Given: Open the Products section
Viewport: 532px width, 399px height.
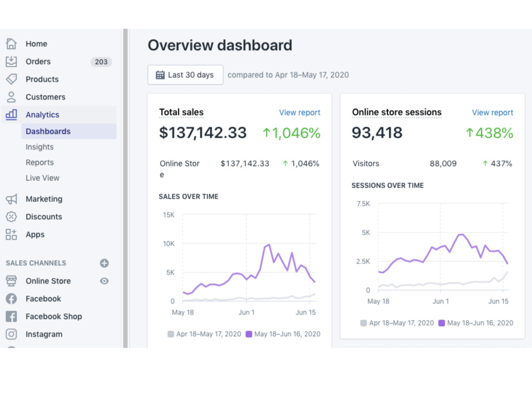Looking at the screenshot, I should tap(42, 79).
